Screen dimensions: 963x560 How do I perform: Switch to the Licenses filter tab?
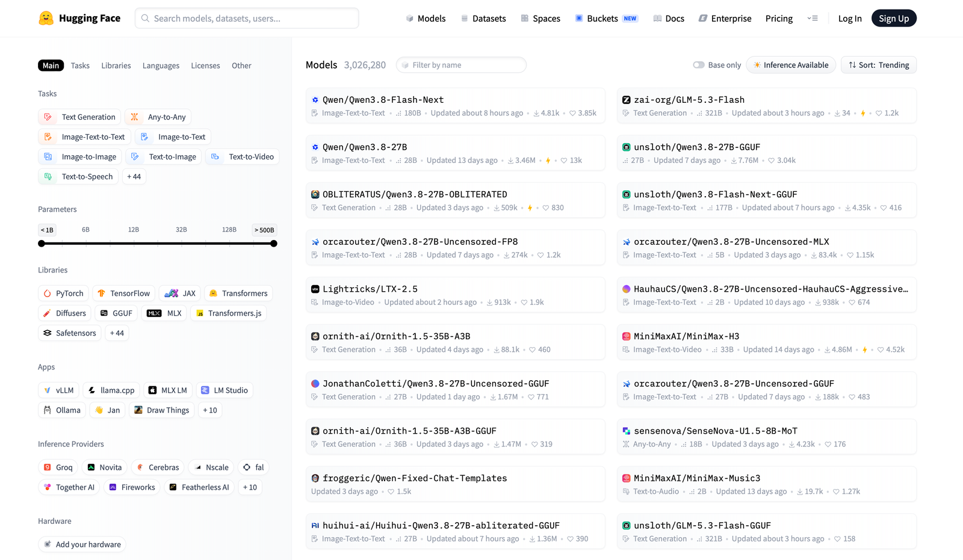click(x=205, y=66)
